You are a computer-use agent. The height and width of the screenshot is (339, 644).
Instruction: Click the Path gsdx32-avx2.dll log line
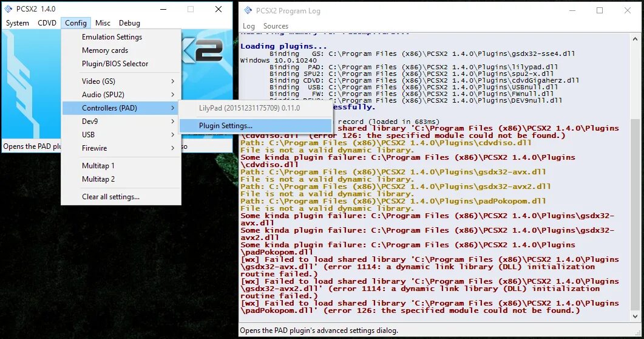[x=396, y=187]
